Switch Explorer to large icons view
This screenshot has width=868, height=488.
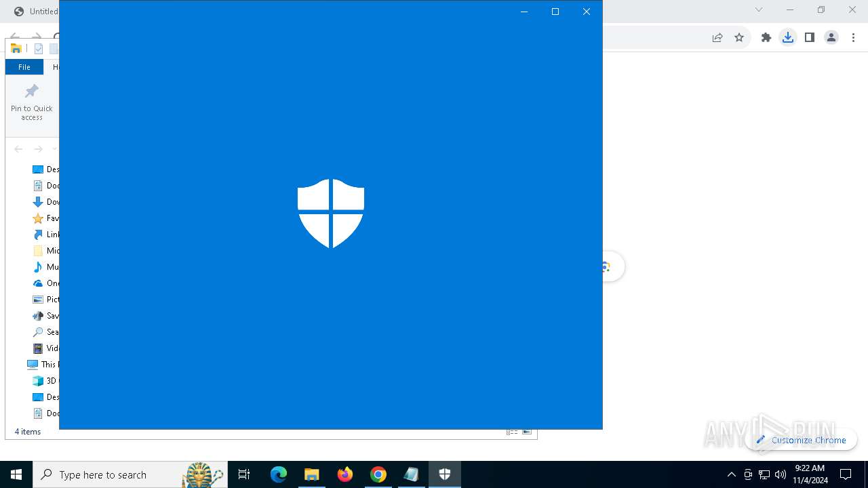527,432
